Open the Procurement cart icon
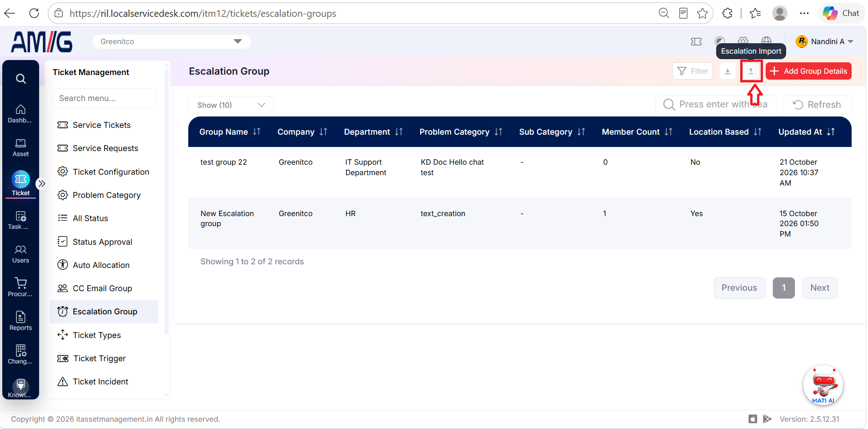Viewport: 868px width, 429px height. click(20, 287)
